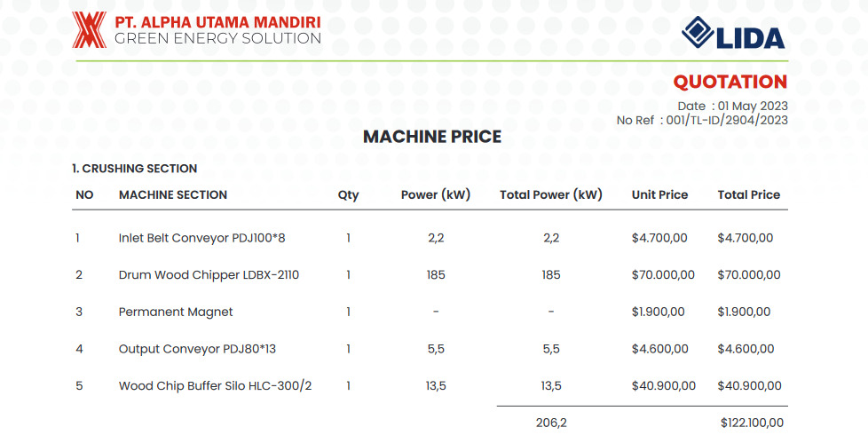Click the No Ref 001/TL-ID/2904/2023 text
Screen dimensions: 868x443
pos(702,120)
